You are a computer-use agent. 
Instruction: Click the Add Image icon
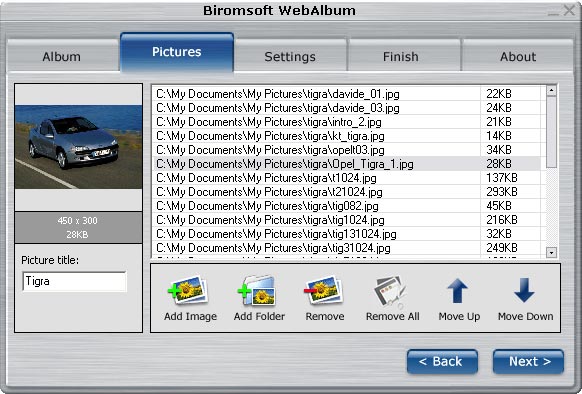click(188, 290)
